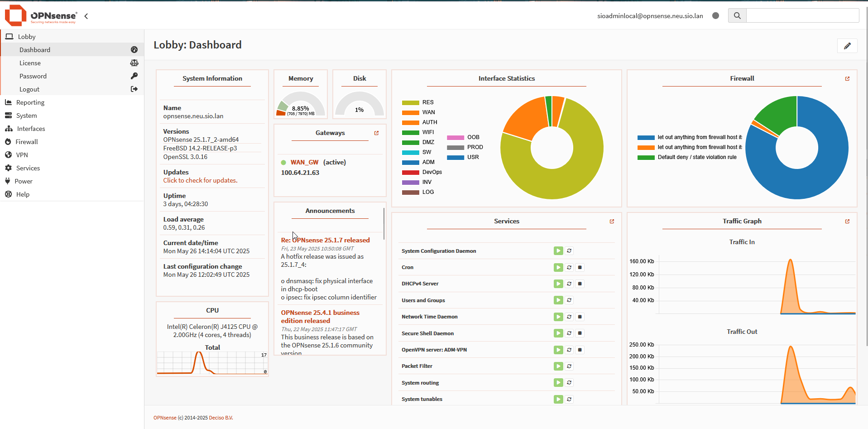Viewport: 868px width, 429px height.
Task: Restart the Packet Filter service
Action: [569, 366]
